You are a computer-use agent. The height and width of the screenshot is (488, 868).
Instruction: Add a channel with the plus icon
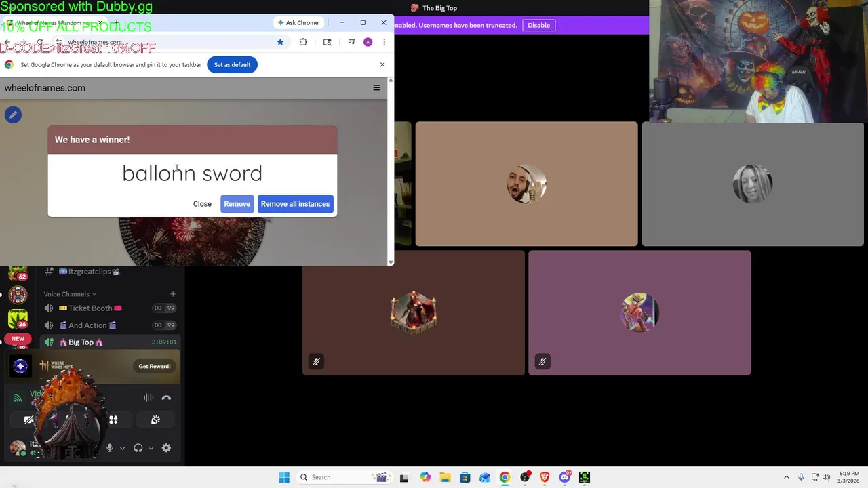pyautogui.click(x=173, y=294)
